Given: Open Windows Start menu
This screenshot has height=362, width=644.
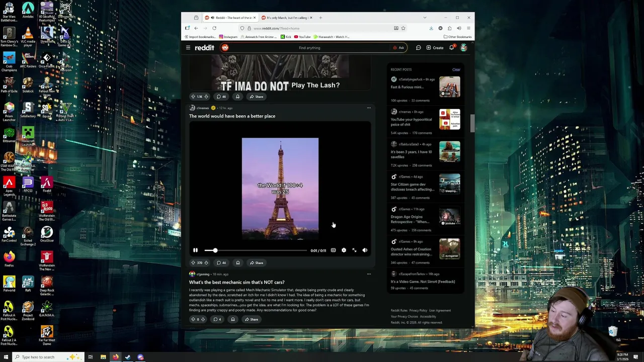Looking at the screenshot, I should [7, 357].
